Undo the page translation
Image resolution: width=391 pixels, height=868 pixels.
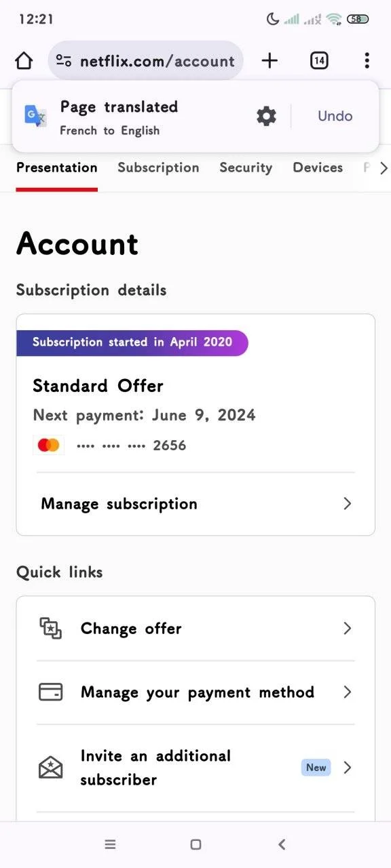(335, 116)
